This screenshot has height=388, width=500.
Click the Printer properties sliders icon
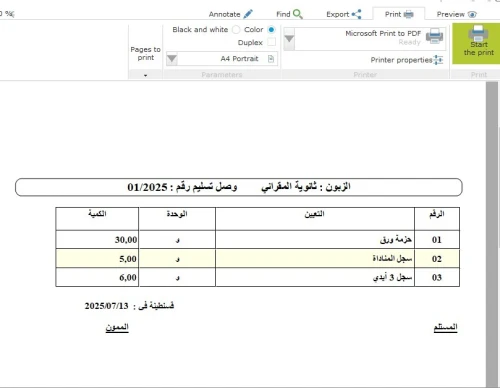438,60
